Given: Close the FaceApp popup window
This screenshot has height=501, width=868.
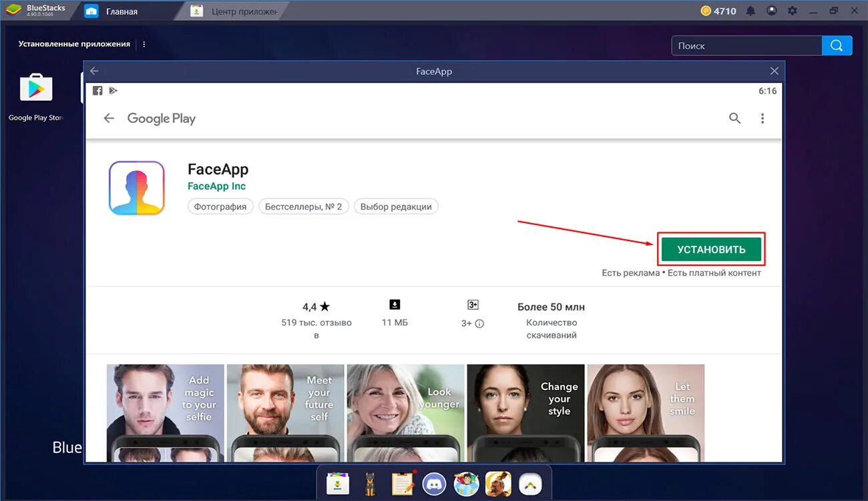Looking at the screenshot, I should coord(774,71).
